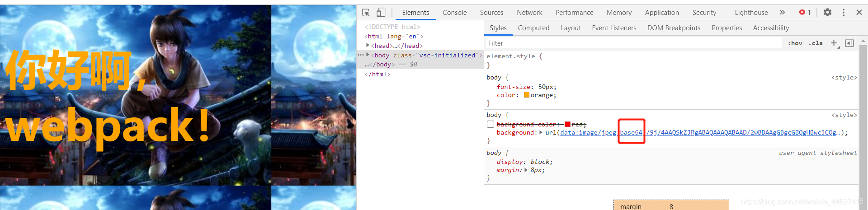Switch to the Console tab
Screen dimensions: 868x210
455,13
